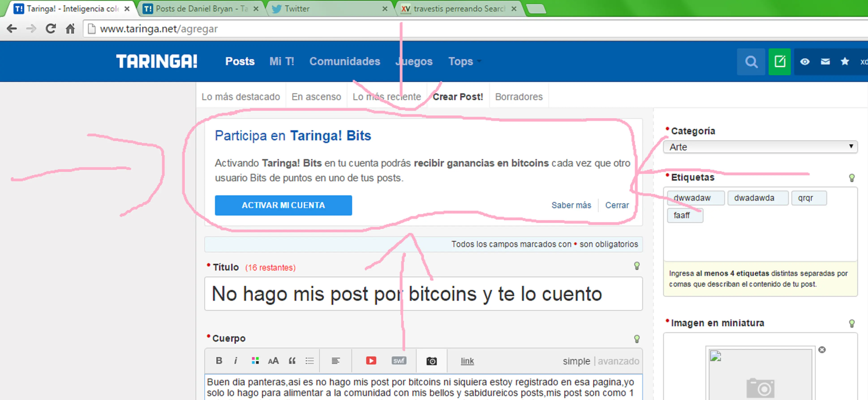Switch to Lo más destacado tab
The height and width of the screenshot is (400, 868).
point(241,97)
